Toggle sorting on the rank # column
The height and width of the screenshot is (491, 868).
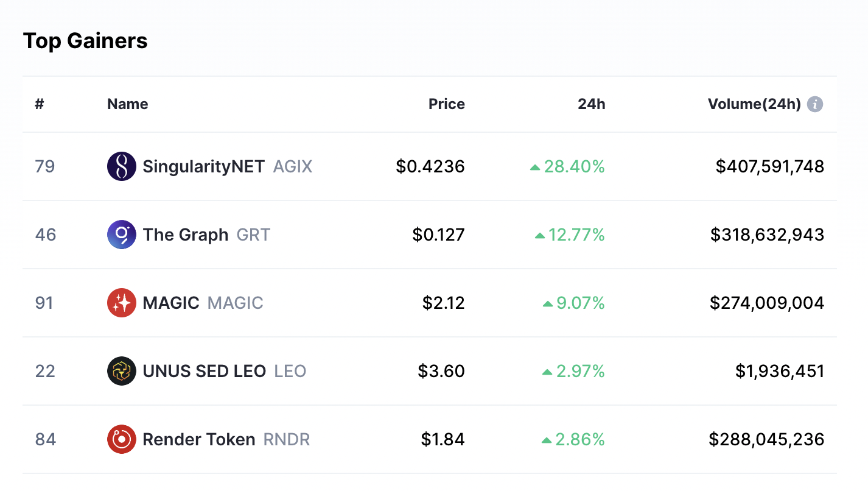click(39, 104)
